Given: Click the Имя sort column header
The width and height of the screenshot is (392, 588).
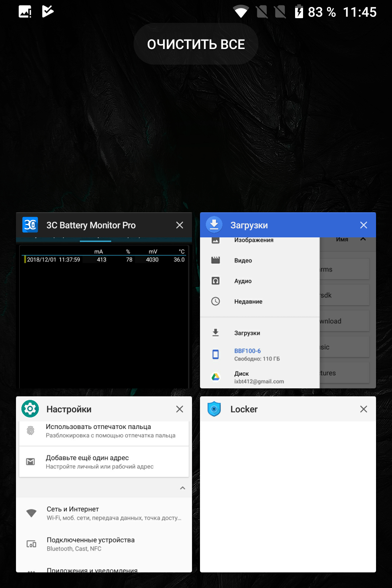Looking at the screenshot, I should 342,240.
